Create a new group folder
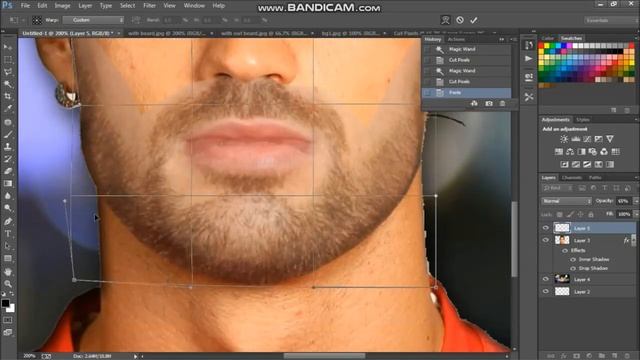This screenshot has width=640, height=360. (602, 356)
